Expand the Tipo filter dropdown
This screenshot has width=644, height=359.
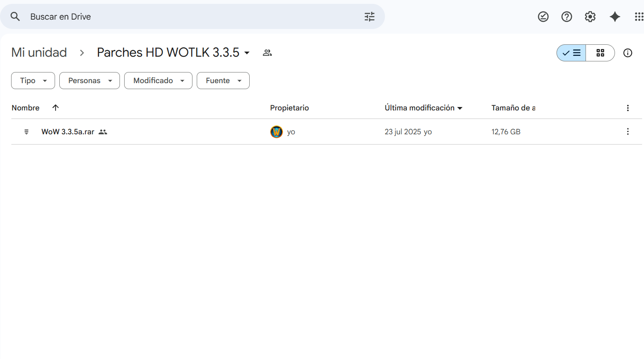click(33, 81)
